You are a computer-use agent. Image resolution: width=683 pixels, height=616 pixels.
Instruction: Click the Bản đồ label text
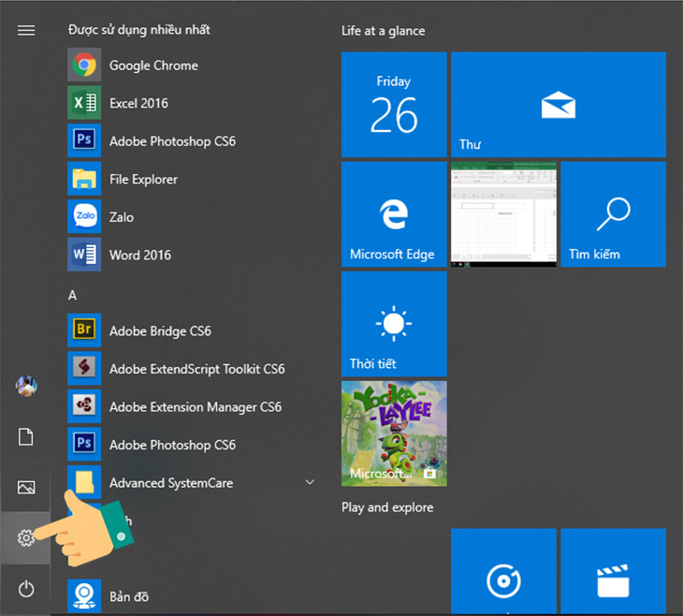coord(129,596)
